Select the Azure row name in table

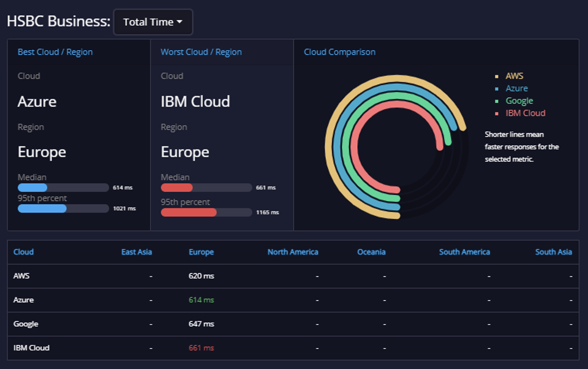pyautogui.click(x=24, y=300)
